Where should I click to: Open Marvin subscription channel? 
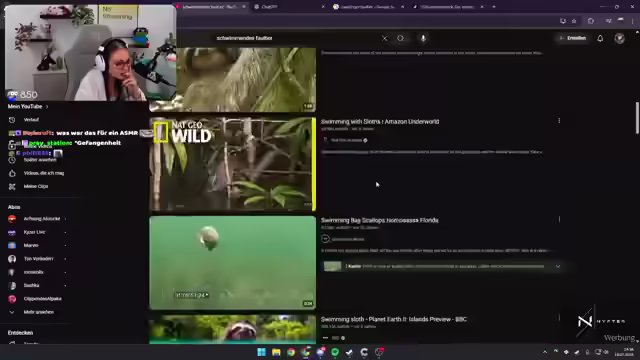31,245
